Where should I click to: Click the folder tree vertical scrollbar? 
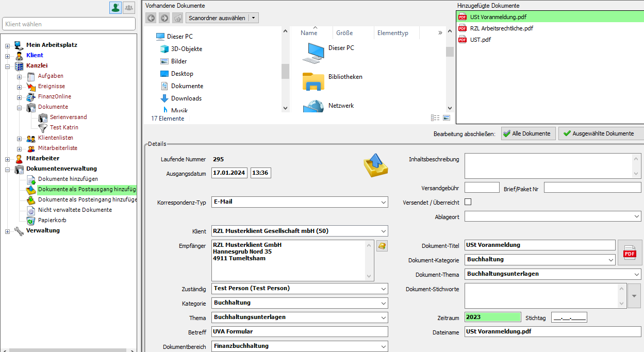[x=285, y=71]
